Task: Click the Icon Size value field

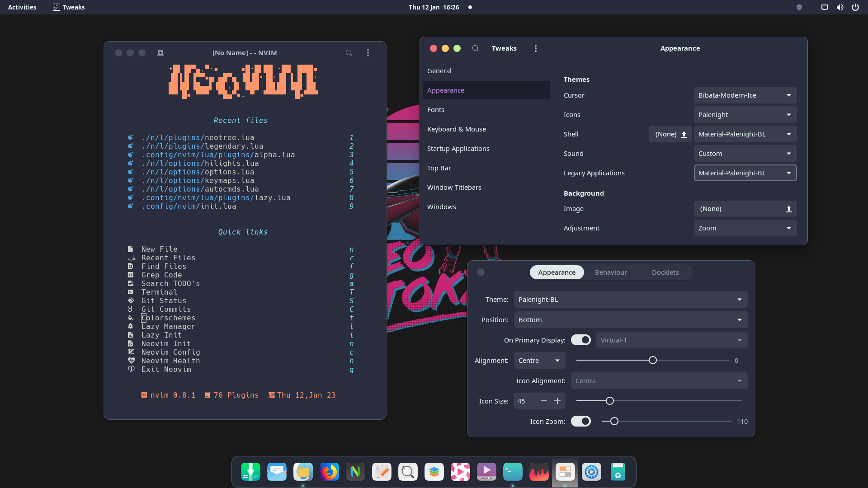Action: pyautogui.click(x=526, y=401)
